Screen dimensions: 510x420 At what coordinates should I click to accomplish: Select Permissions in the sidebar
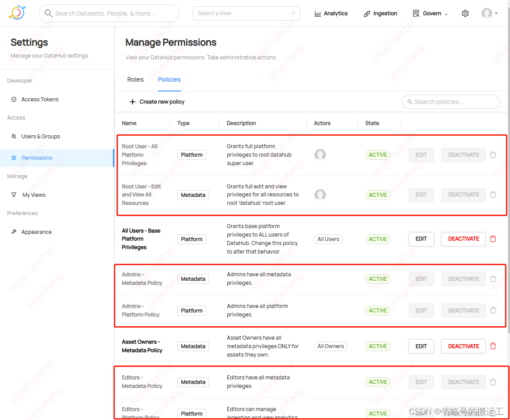57,158
